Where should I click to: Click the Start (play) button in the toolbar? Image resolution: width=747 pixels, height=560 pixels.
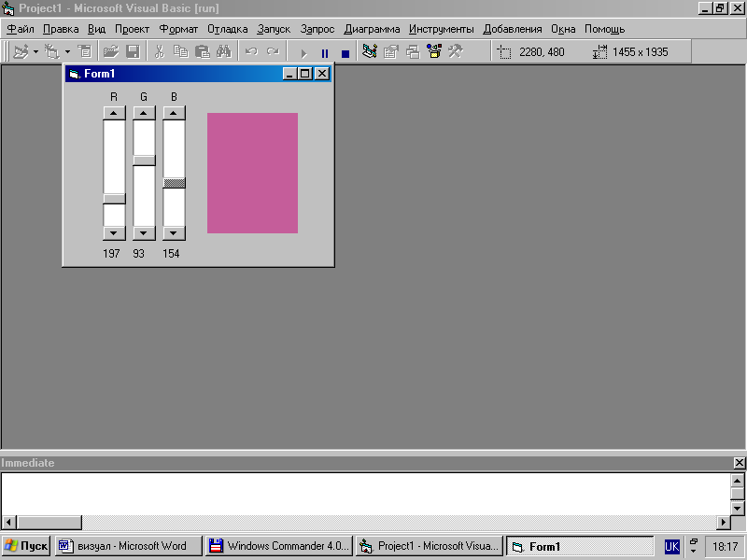click(x=303, y=53)
